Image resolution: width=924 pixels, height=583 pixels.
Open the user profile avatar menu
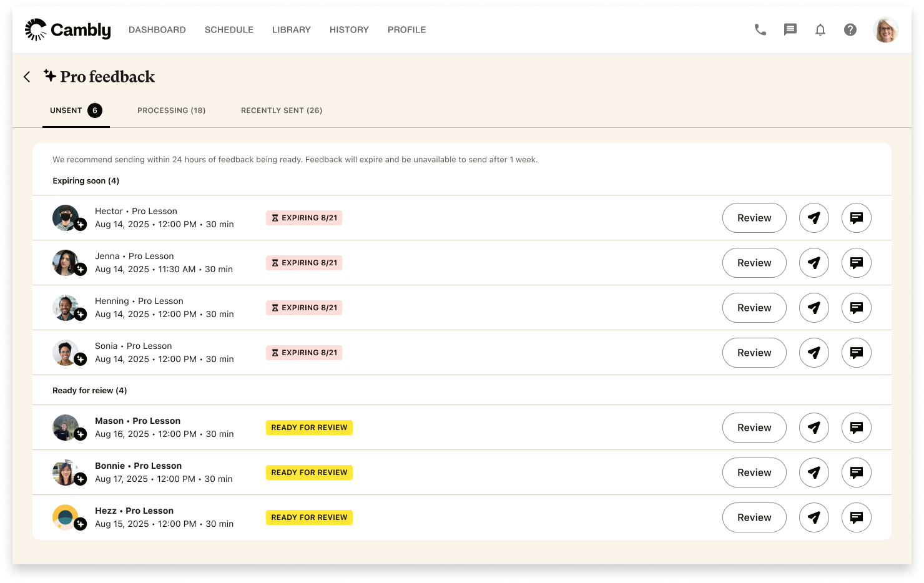pos(885,29)
